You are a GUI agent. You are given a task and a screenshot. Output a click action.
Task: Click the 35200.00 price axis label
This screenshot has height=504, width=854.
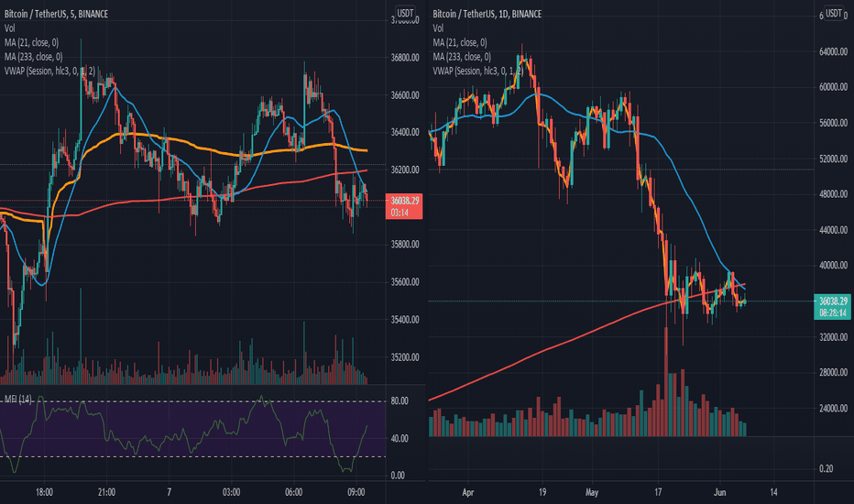(405, 357)
